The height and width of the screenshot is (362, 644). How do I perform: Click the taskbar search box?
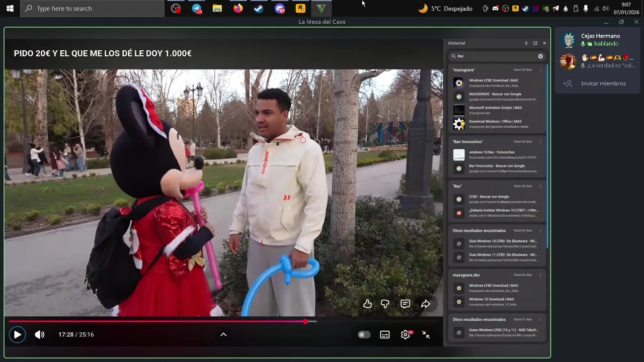coord(93,9)
